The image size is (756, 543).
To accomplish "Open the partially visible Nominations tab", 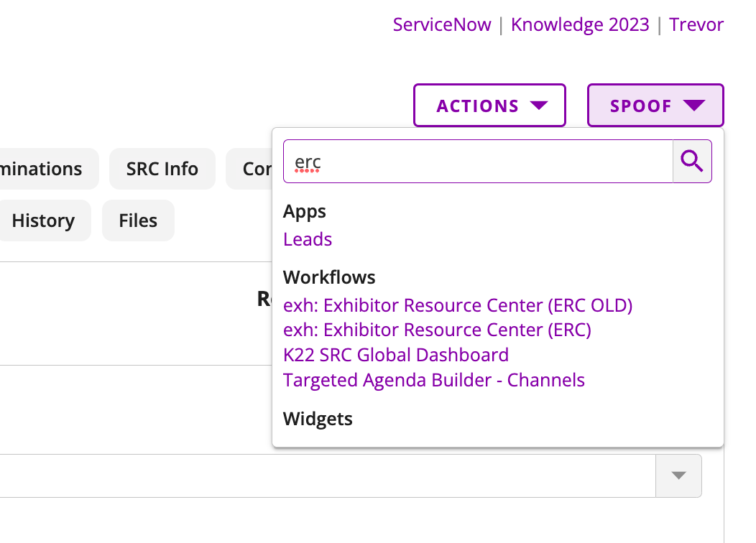I will pyautogui.click(x=42, y=169).
